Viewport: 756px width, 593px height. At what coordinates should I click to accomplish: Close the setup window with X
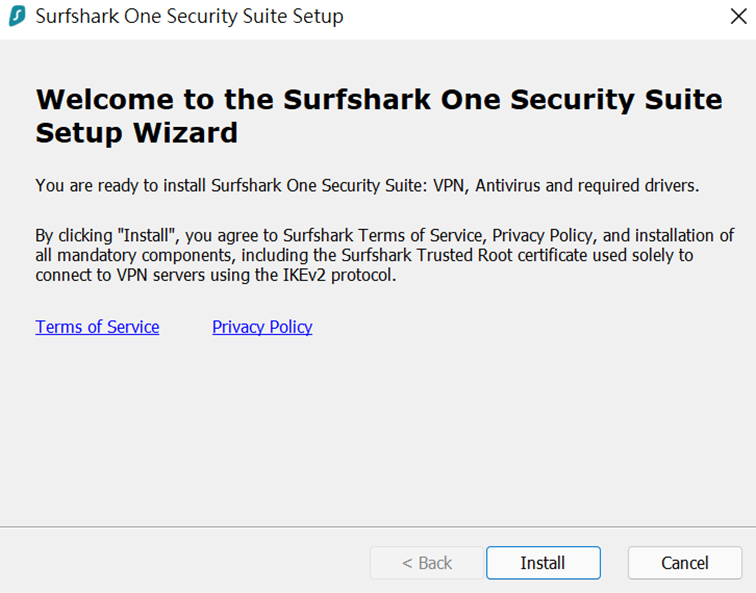(738, 16)
